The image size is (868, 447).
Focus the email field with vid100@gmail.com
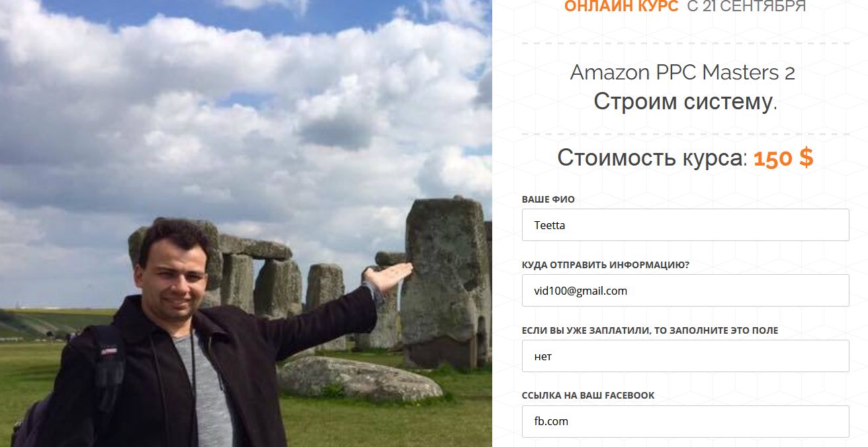(x=685, y=291)
